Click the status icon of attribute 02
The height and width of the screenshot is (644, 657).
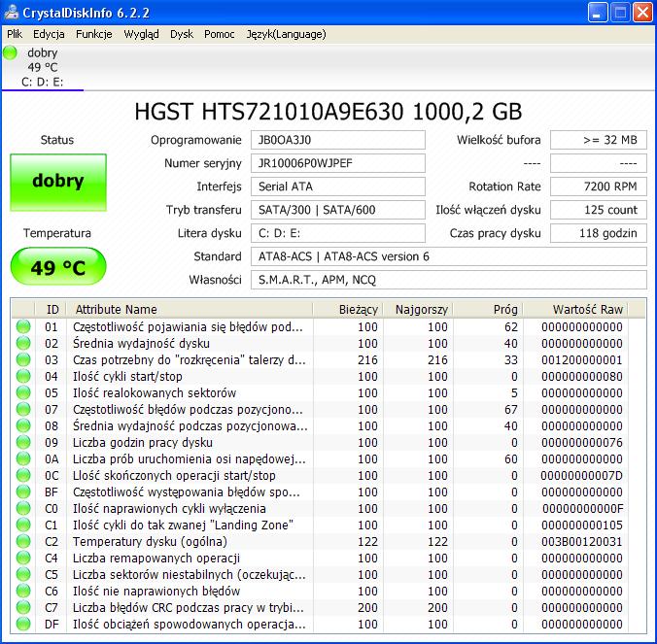[23, 343]
